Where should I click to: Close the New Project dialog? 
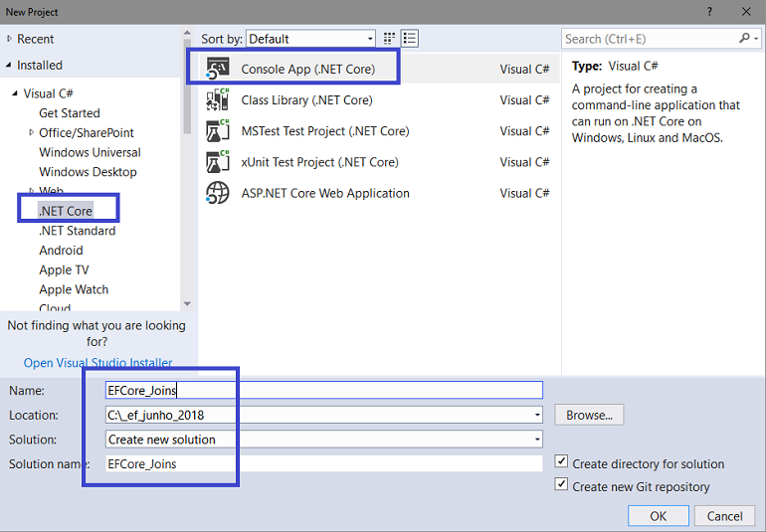click(746, 12)
